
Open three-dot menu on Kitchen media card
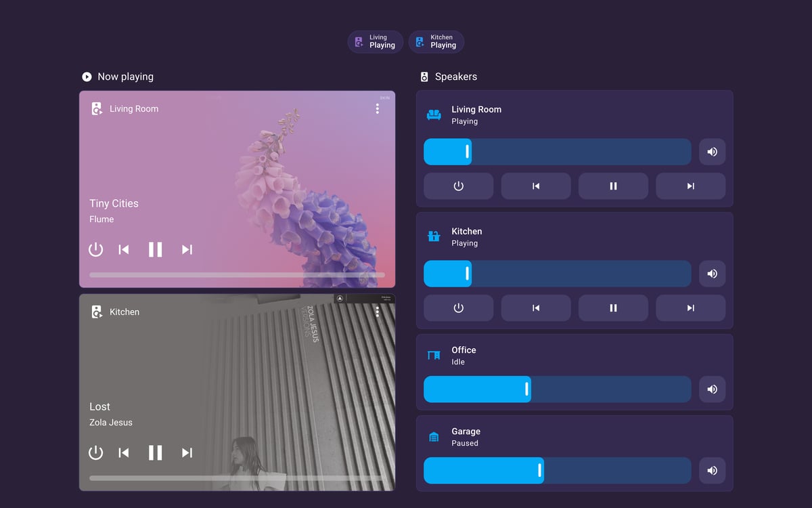pos(377,312)
